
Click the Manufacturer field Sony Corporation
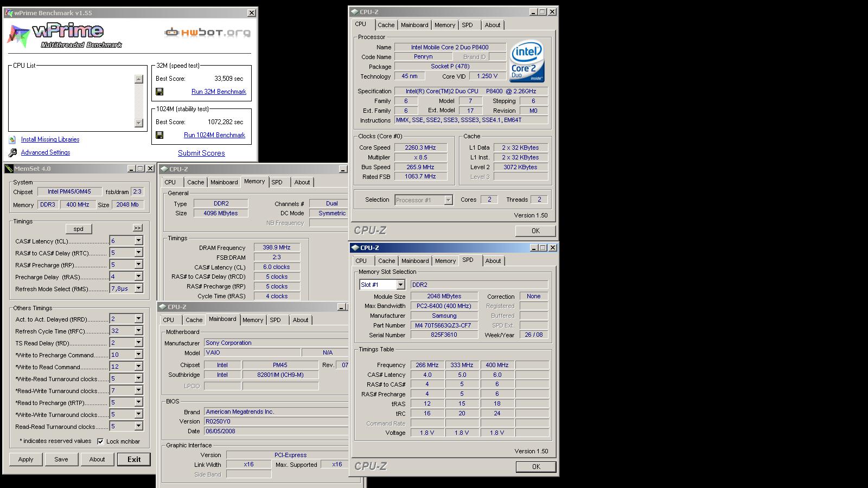click(276, 343)
